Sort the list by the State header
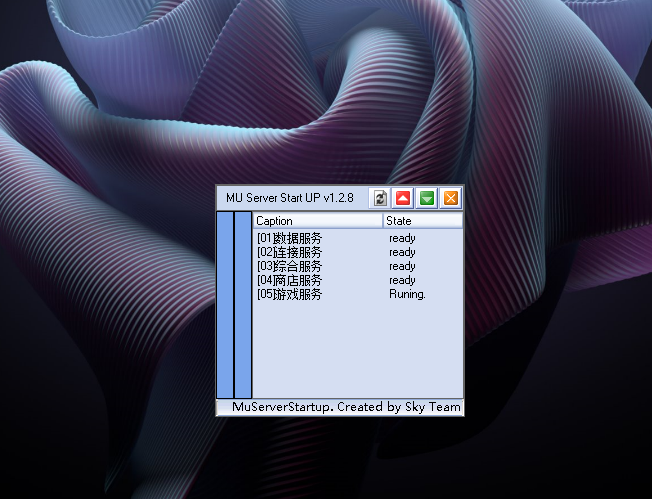 click(x=422, y=221)
